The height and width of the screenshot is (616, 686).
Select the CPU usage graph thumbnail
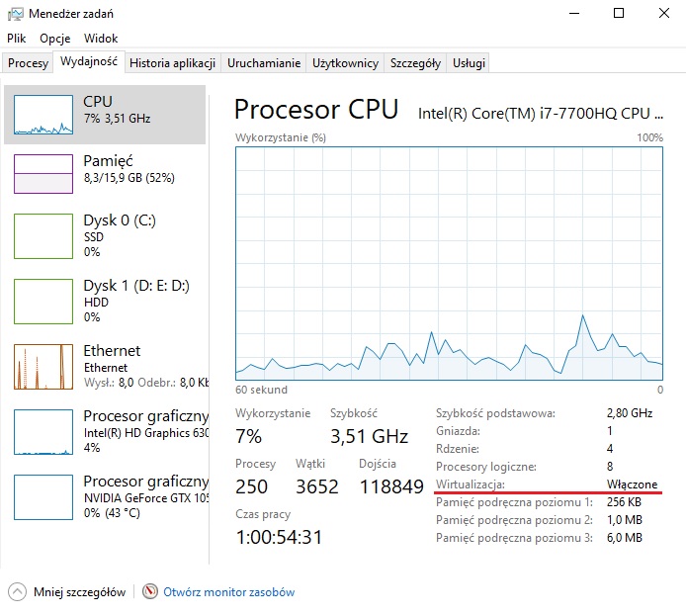click(x=43, y=115)
